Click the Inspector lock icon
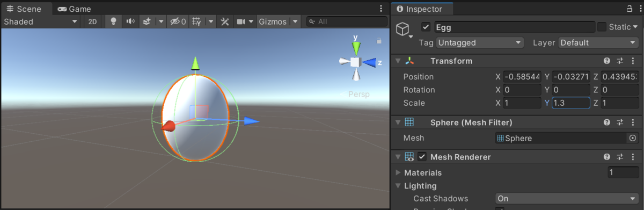 coord(630,9)
